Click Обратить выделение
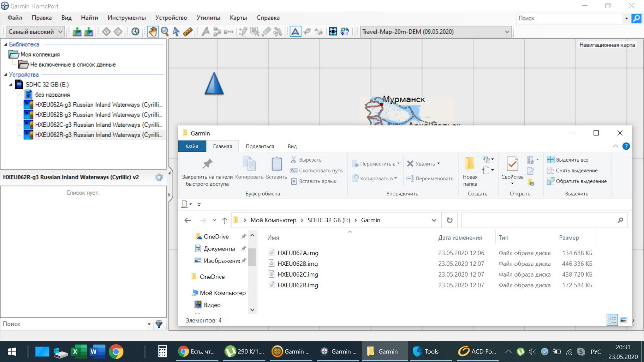 coord(577,181)
